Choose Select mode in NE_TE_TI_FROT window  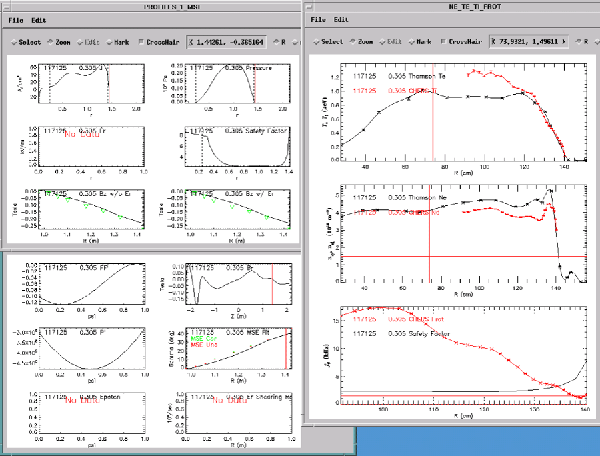tap(328, 41)
